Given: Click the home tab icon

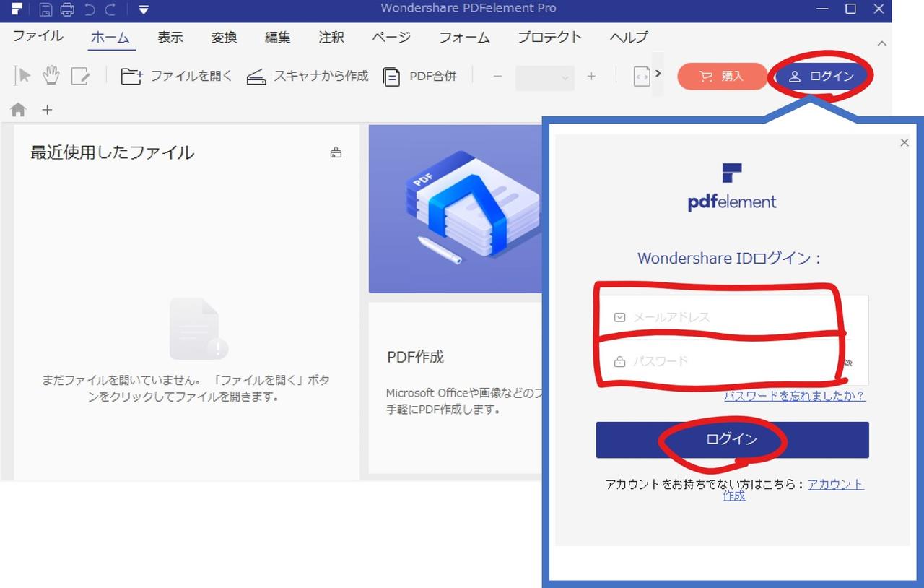Looking at the screenshot, I should point(18,110).
